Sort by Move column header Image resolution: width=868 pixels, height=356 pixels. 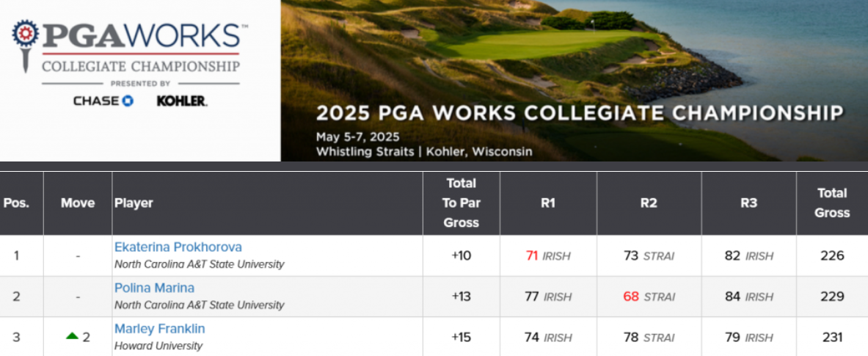[78, 203]
